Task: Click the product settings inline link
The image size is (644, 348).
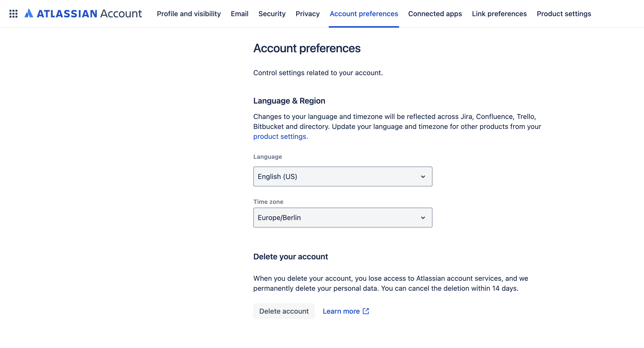Action: [x=280, y=136]
